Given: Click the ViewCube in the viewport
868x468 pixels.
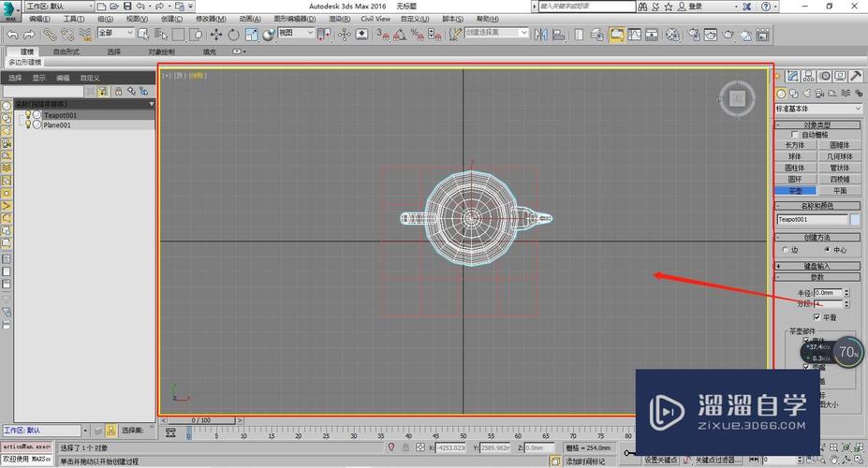Looking at the screenshot, I should [x=738, y=96].
